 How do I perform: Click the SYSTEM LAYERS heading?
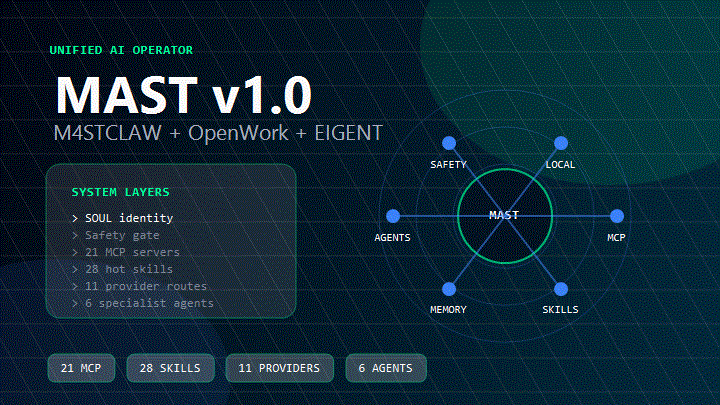120,192
